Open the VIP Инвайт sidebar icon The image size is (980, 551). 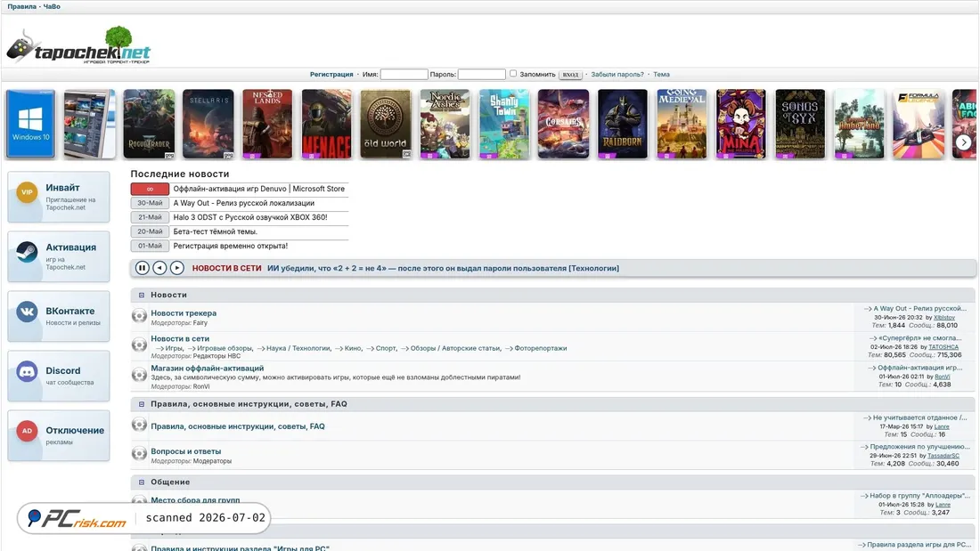[27, 192]
